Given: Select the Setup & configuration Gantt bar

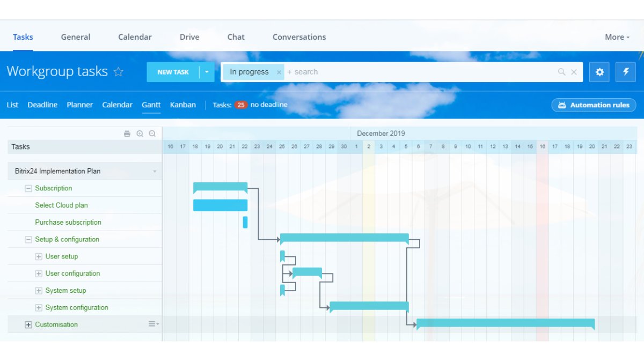Looking at the screenshot, I should point(345,239).
